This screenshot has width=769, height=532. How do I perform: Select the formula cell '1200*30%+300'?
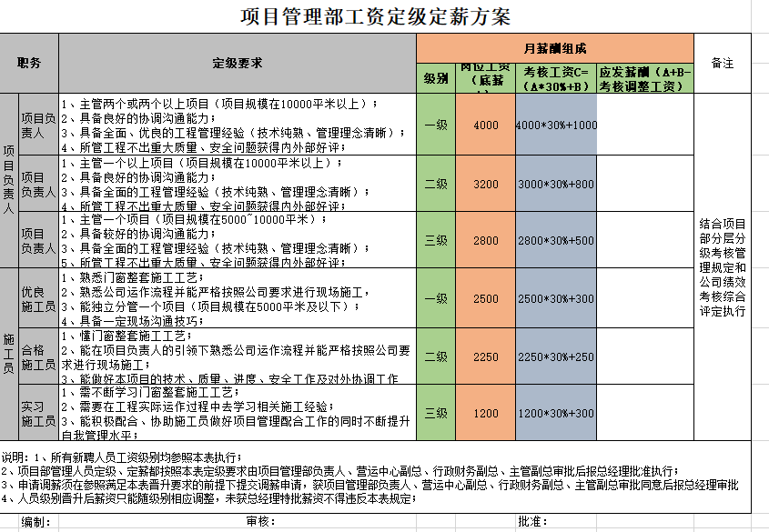(556, 413)
